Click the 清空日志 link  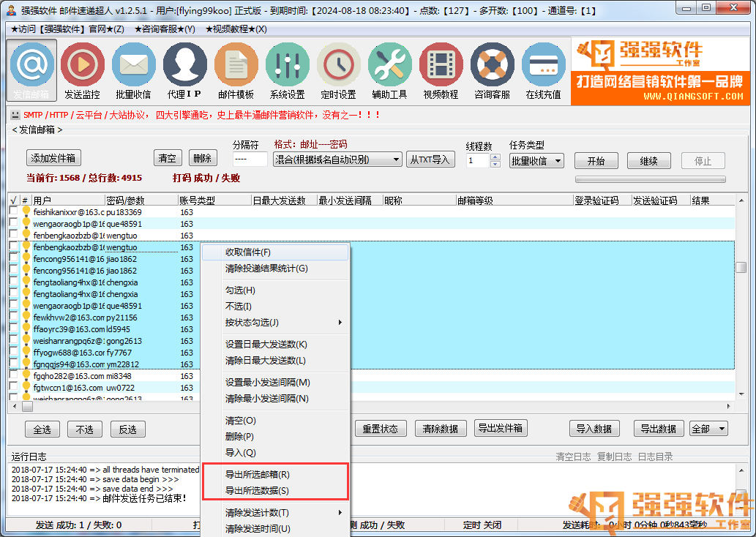coord(573,457)
